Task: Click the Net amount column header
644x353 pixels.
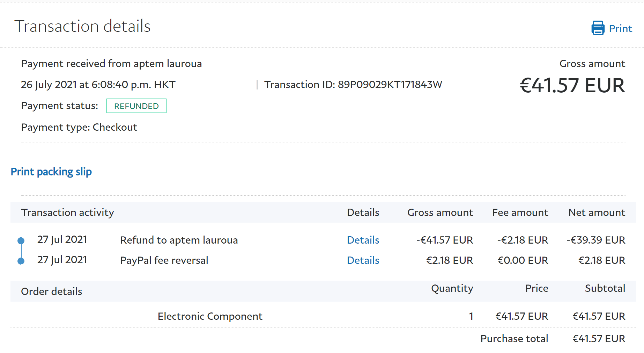Action: (597, 212)
